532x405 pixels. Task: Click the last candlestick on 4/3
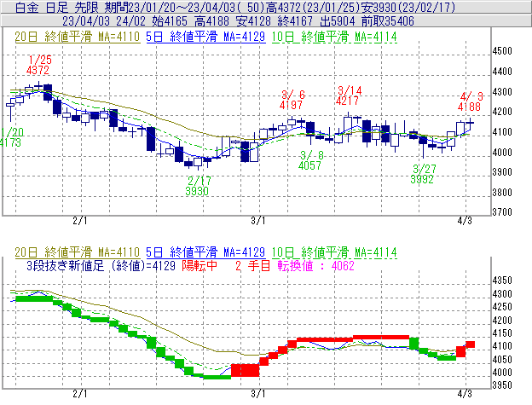point(470,124)
